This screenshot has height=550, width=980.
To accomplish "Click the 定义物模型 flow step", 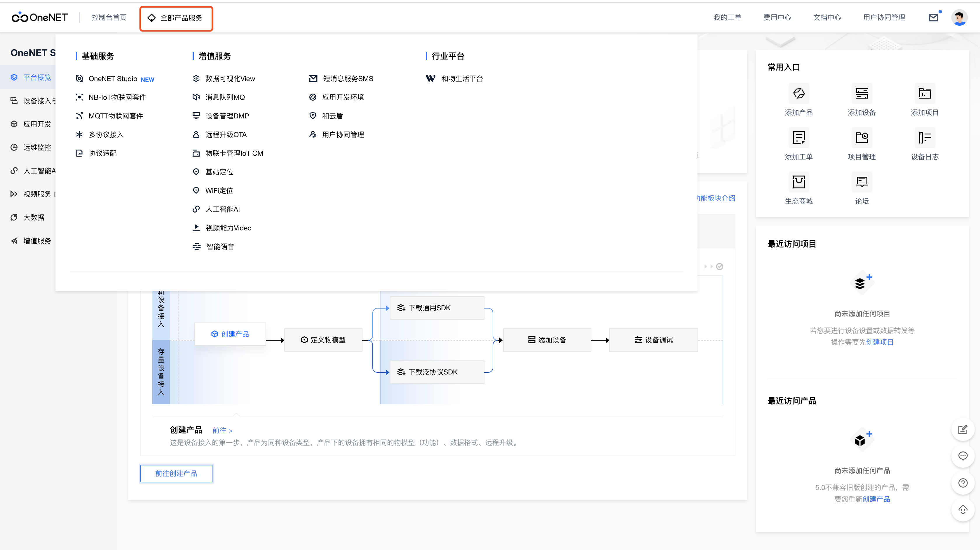I will pyautogui.click(x=323, y=340).
